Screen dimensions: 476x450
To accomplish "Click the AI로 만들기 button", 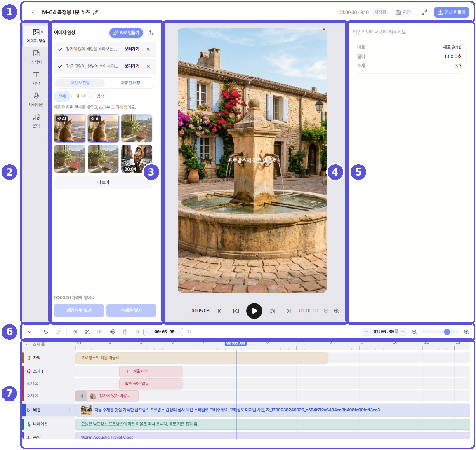I will pyautogui.click(x=126, y=33).
